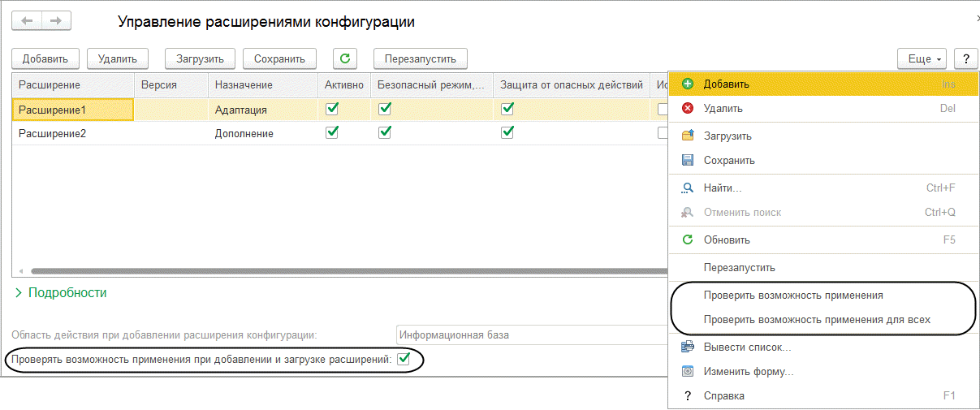Expand the Подробности section

pos(61,292)
